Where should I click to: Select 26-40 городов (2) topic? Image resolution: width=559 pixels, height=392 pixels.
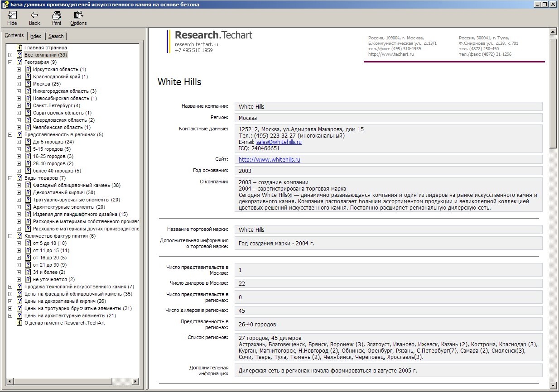pos(53,163)
